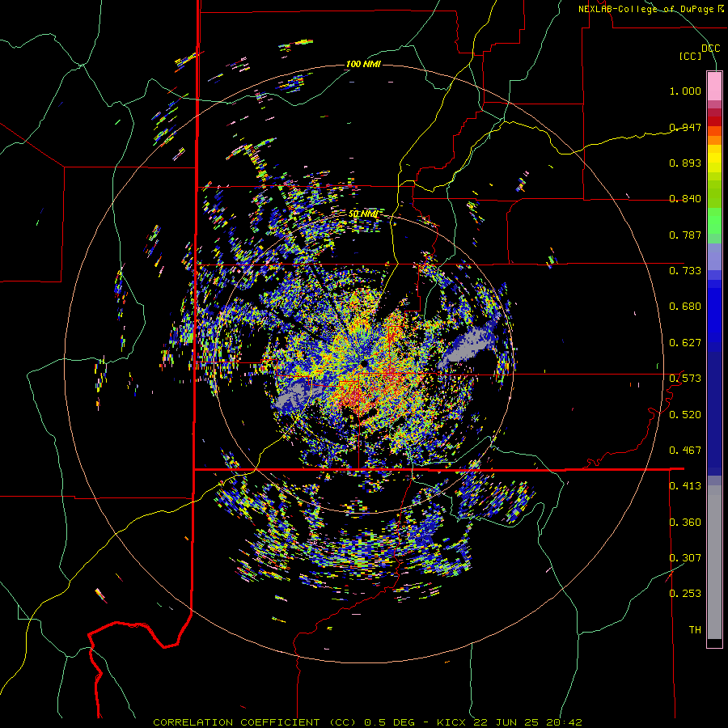
Task: Click the 100 NMI range ring label
Action: 363,64
